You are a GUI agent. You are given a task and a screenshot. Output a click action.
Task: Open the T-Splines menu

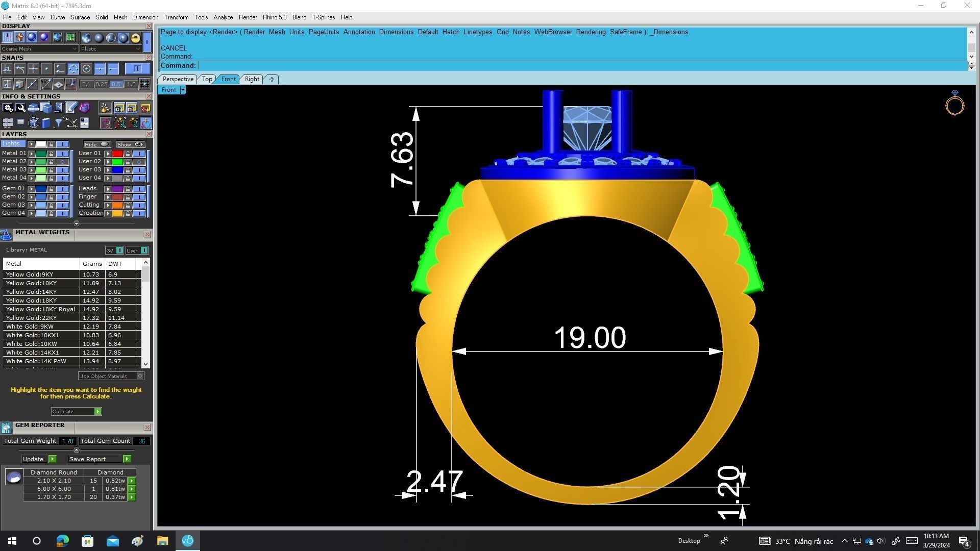[x=324, y=17]
